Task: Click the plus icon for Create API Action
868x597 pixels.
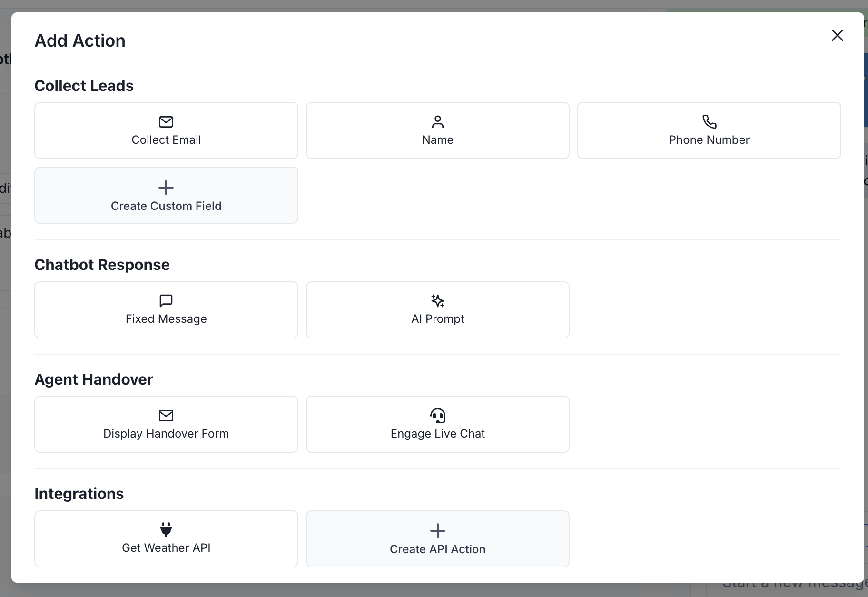Action: 437,531
